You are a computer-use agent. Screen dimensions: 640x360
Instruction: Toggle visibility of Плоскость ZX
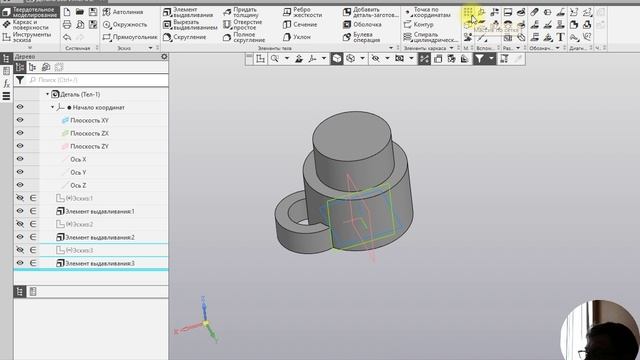pyautogui.click(x=20, y=133)
